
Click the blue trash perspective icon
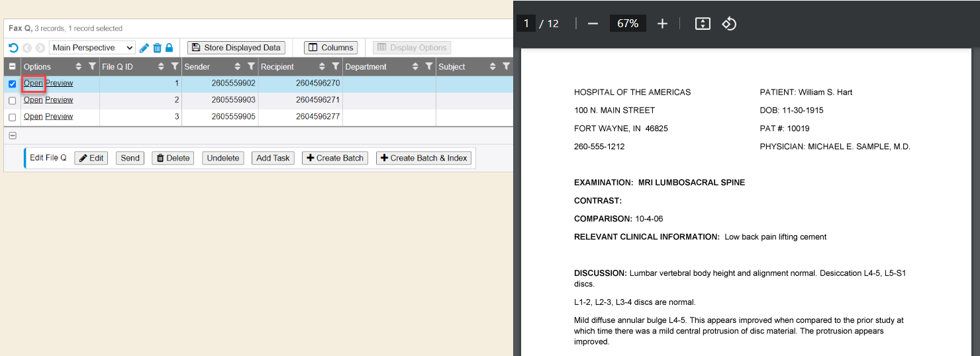[157, 48]
